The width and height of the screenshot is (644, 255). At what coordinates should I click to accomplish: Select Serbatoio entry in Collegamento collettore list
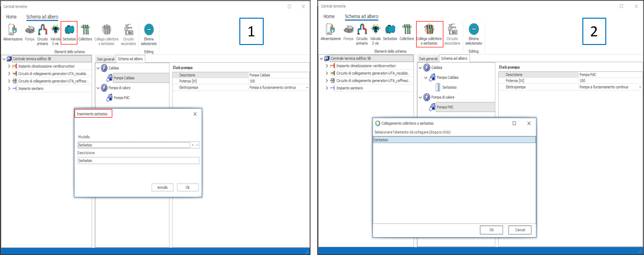point(454,140)
